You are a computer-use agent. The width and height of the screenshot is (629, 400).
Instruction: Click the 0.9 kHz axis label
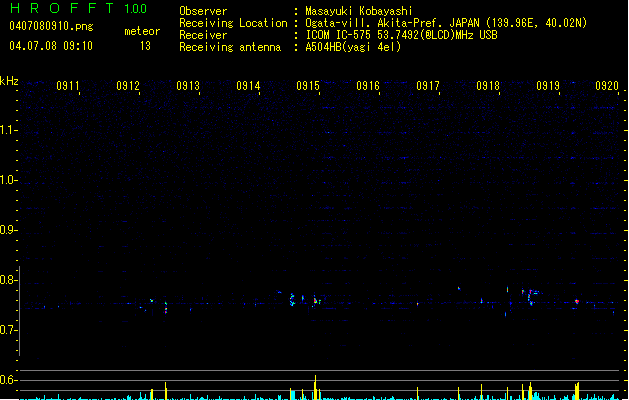[8, 230]
